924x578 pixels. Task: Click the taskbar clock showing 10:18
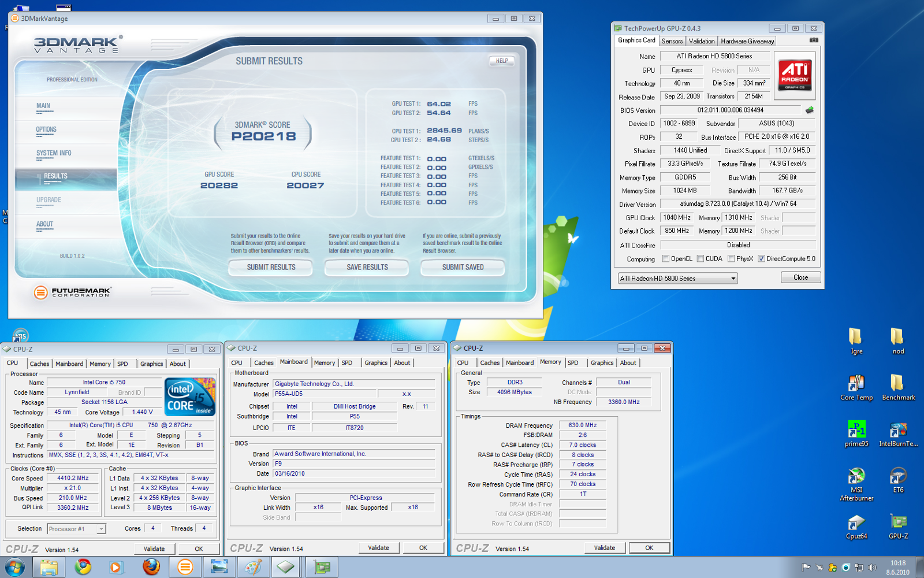point(897,562)
